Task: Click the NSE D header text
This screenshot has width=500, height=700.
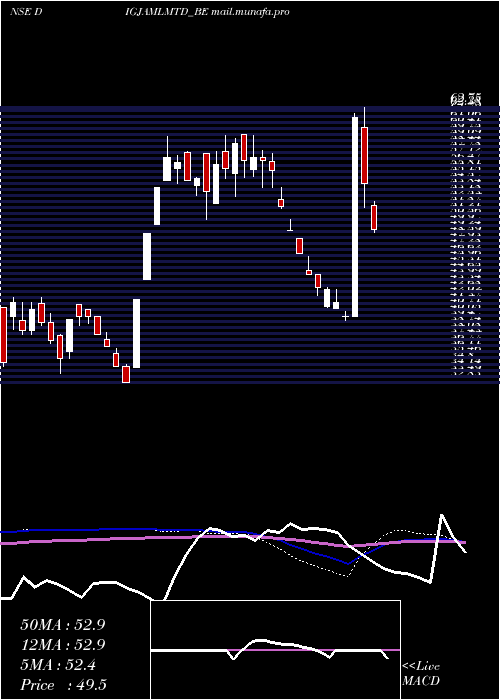Action: pyautogui.click(x=26, y=12)
